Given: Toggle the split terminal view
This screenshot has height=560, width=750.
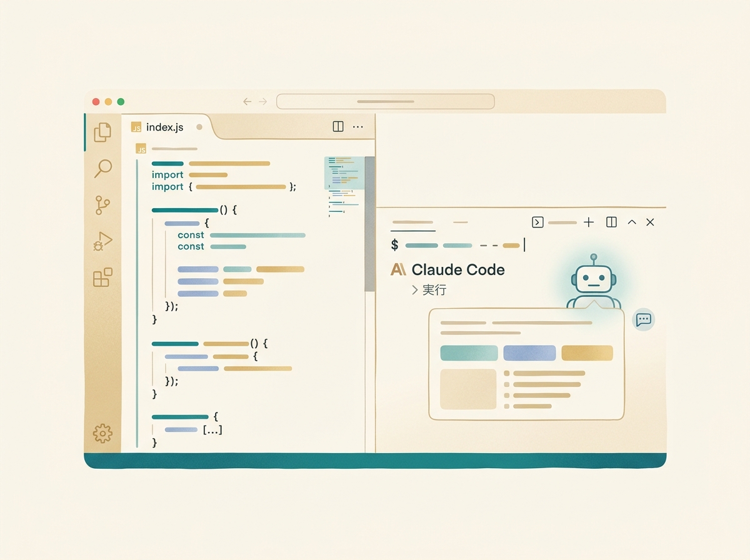Looking at the screenshot, I should pos(611,222).
